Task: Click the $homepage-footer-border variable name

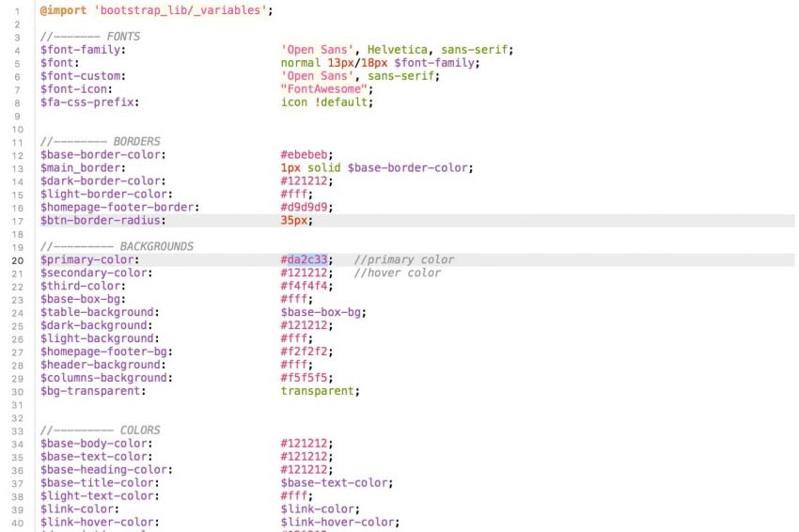Action: [119, 208]
